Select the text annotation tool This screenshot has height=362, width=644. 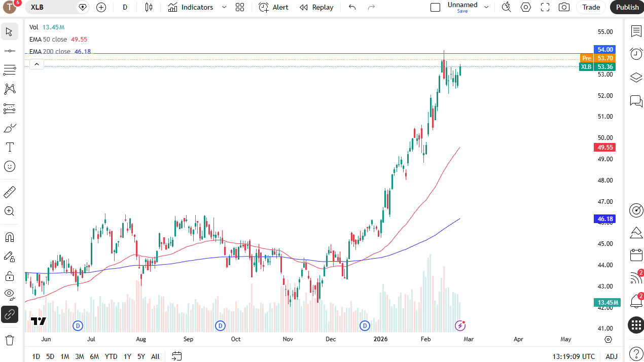pos(9,147)
